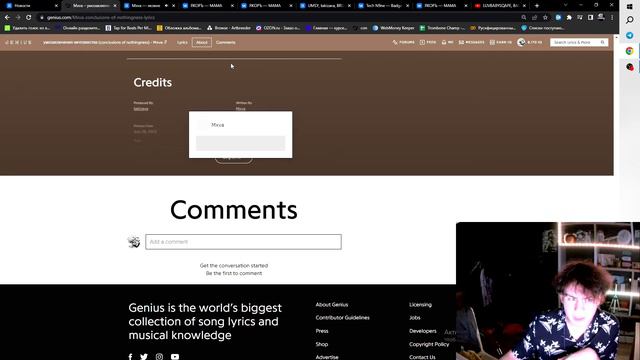Open Developers footer link
640x360 pixels.
click(x=423, y=331)
